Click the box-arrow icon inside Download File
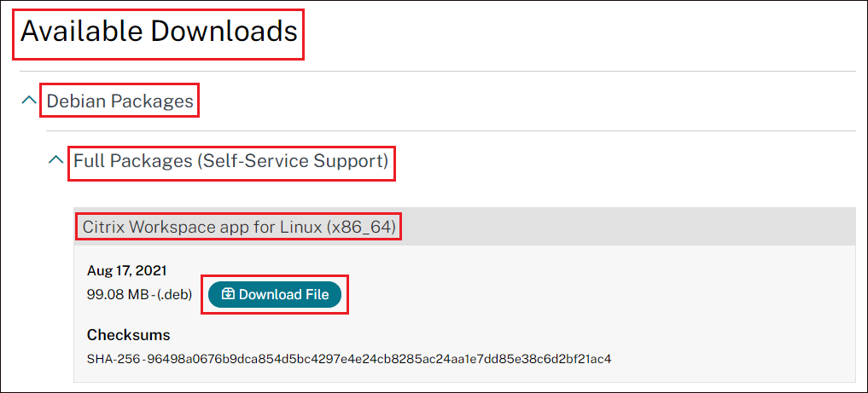Screen dimensions: 868x393 tap(228, 295)
